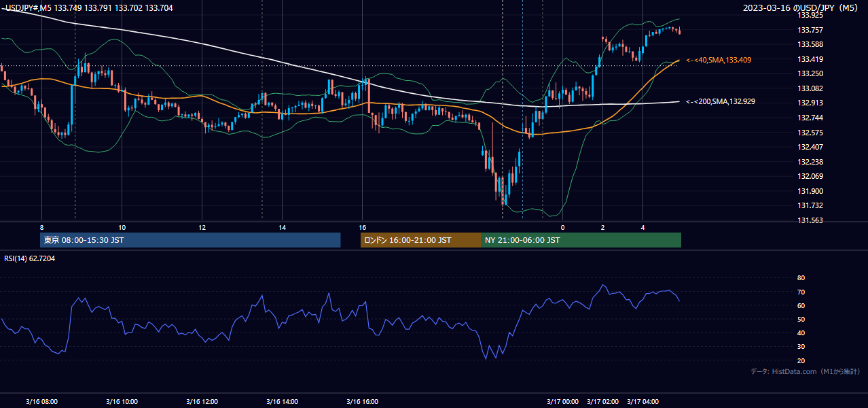Click hour marker 14 under price chart
This screenshot has height=408, width=868.
pos(283,227)
